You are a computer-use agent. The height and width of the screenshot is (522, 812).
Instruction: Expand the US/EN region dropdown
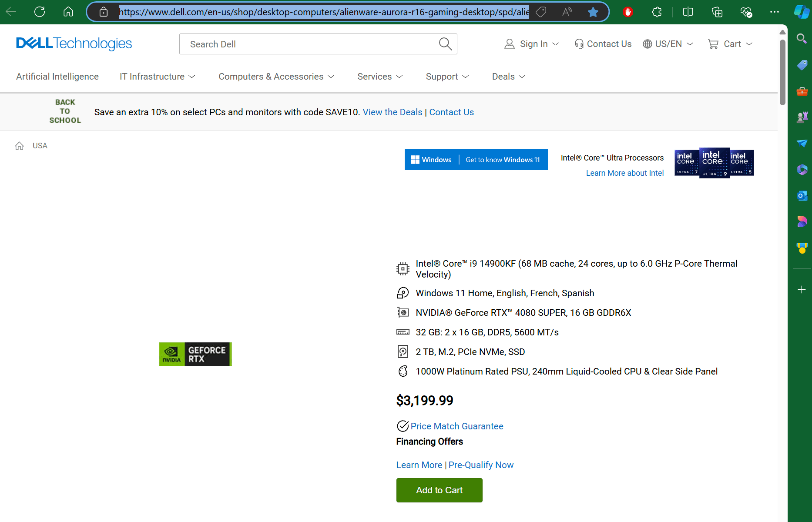(668, 44)
